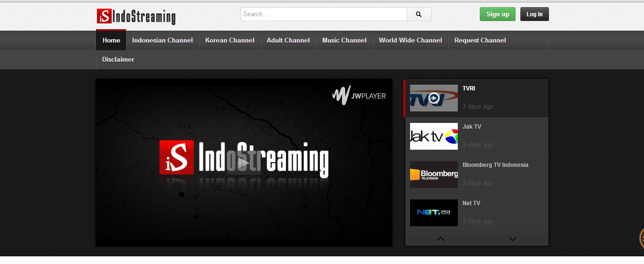
Task: Click '3 days ago' under Bloomberg TV Indonesia
Action: coord(478,183)
